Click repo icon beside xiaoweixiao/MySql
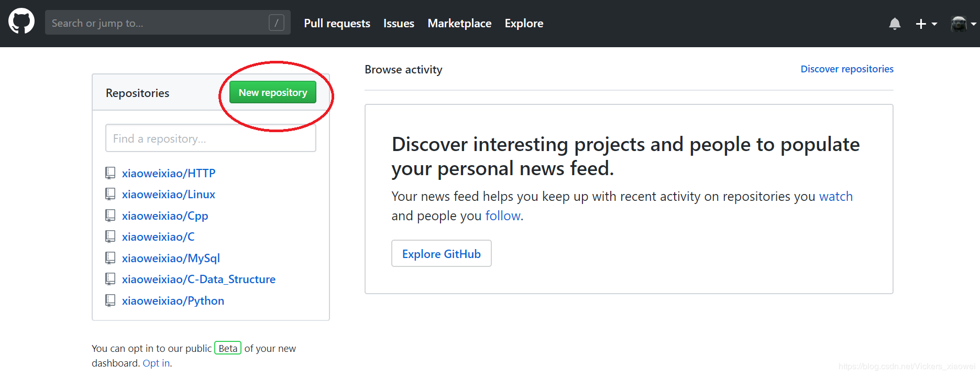 (111, 258)
